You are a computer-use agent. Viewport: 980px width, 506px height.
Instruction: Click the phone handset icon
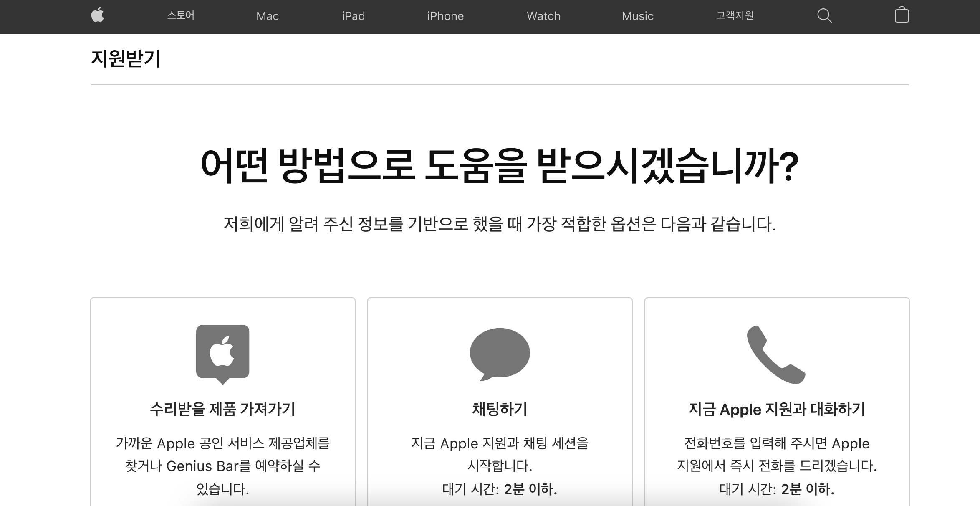tap(776, 354)
